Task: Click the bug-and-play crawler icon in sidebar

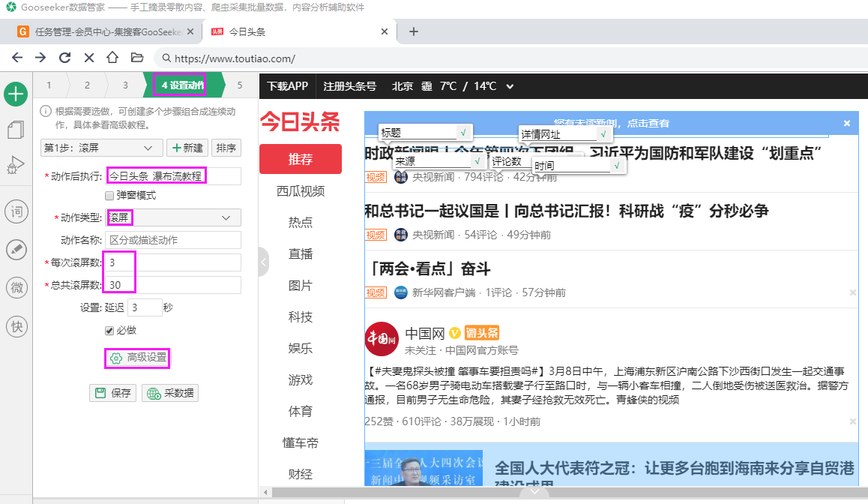Action: [16, 165]
